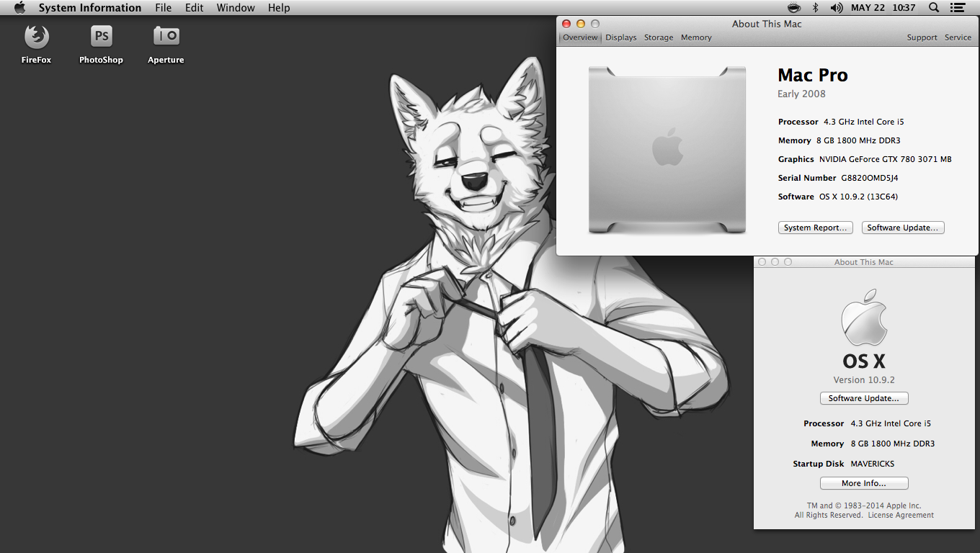Open the Notification Center list icon

pyautogui.click(x=957, y=8)
